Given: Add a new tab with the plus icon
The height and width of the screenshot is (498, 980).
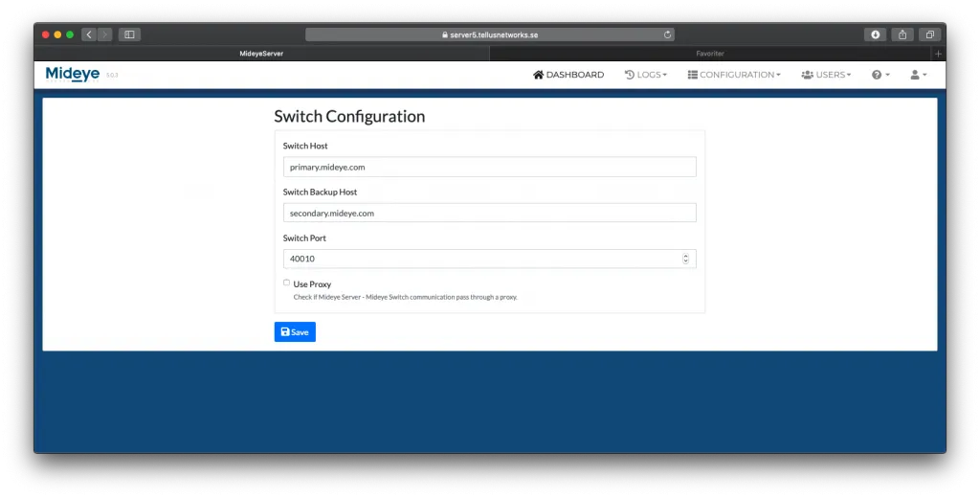Looking at the screenshot, I should point(938,54).
